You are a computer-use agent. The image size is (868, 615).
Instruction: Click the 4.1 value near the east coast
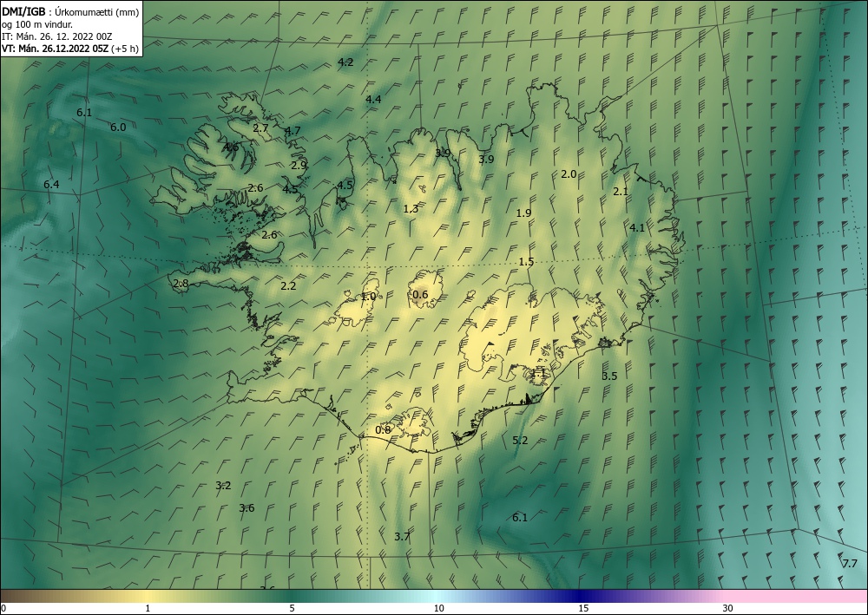coord(637,228)
